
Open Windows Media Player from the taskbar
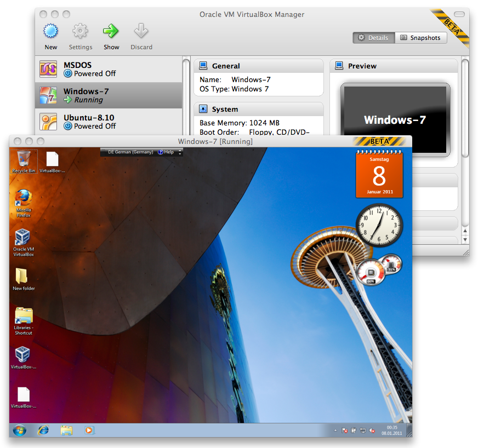pyautogui.click(x=89, y=430)
